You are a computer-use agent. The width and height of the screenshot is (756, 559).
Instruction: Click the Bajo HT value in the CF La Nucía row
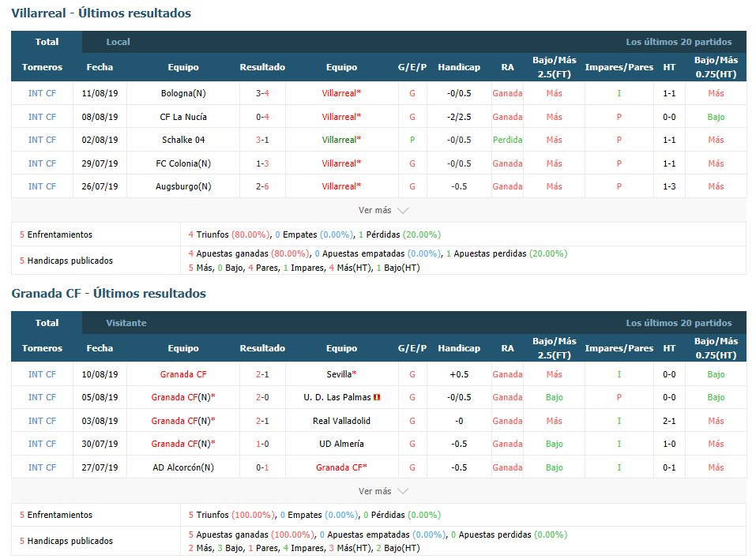[x=716, y=117]
